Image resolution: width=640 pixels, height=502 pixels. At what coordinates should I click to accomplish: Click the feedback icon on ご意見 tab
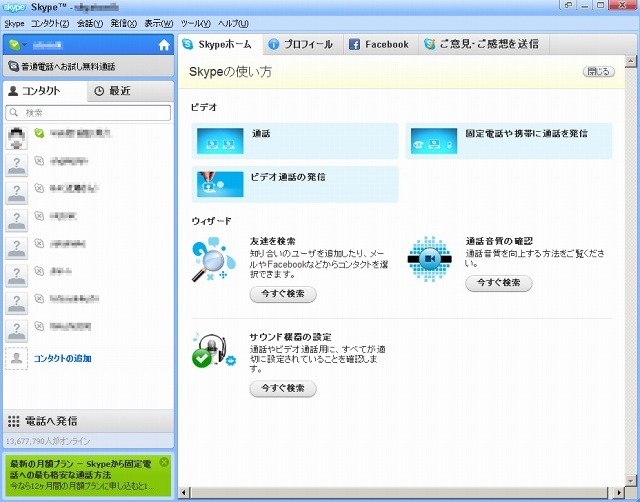pyautogui.click(x=429, y=44)
